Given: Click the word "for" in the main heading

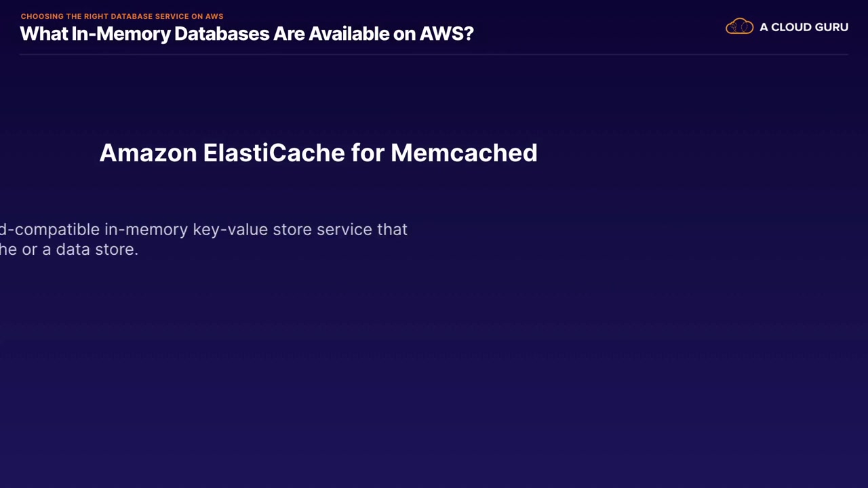Looking at the screenshot, I should click(367, 152).
